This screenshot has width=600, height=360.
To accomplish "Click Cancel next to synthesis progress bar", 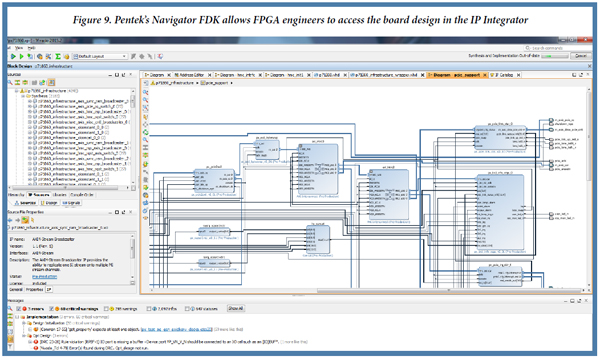I will pyautogui.click(x=580, y=56).
